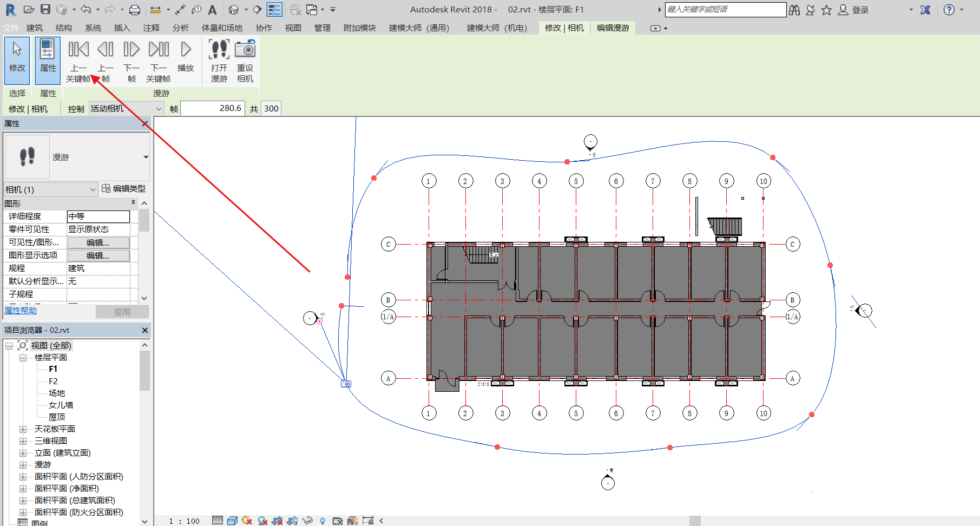The width and height of the screenshot is (980, 526).
Task: Expand the Walkthroughs node in project browser
Action: 23,465
